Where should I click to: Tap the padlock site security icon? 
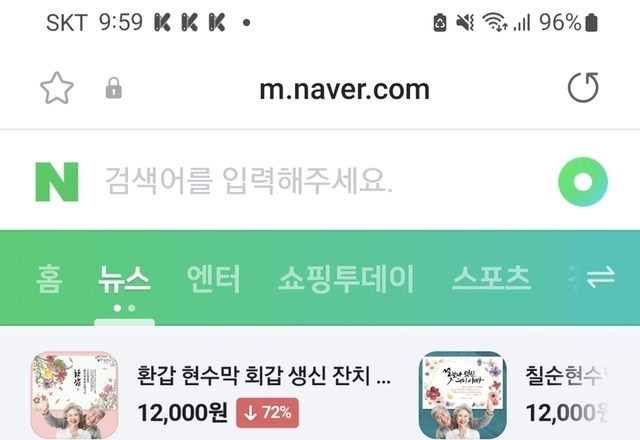tap(113, 88)
